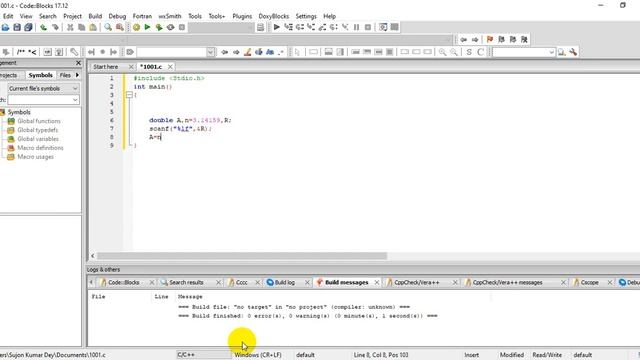
Task: Open the code-completion search combo arrow
Action: click(x=211, y=52)
